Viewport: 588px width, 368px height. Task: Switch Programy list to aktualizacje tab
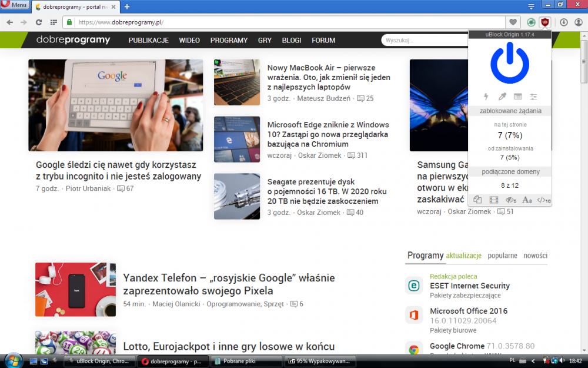pos(463,256)
